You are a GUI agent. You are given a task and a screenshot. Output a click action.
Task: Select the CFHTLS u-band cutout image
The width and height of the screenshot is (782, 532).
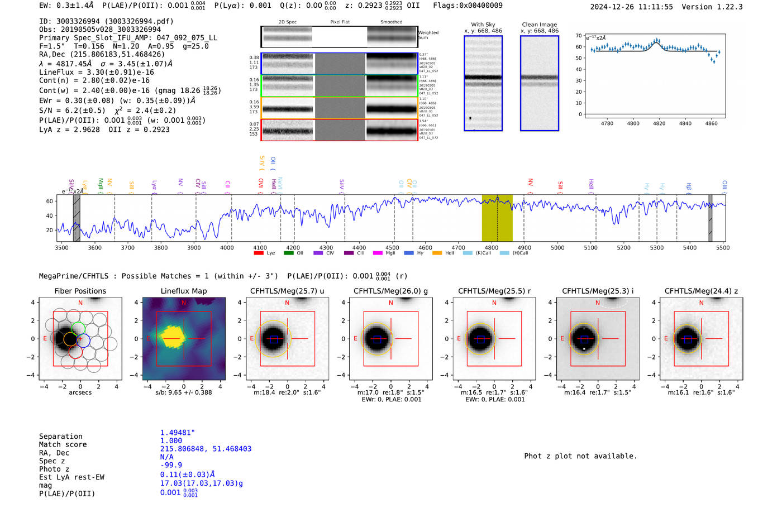(288, 338)
